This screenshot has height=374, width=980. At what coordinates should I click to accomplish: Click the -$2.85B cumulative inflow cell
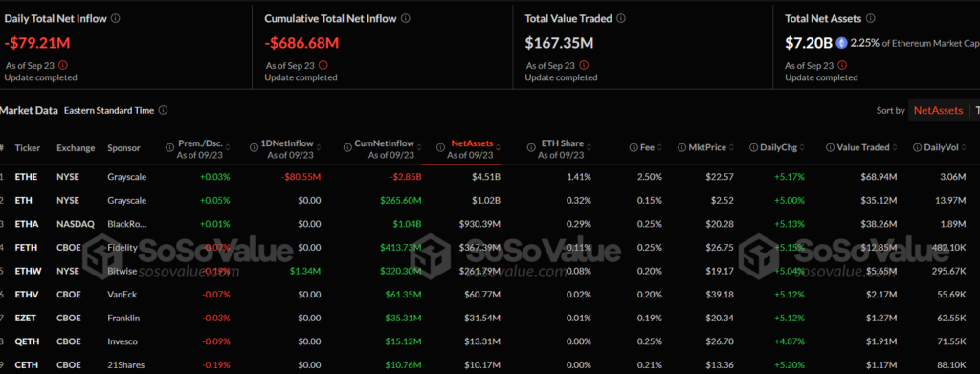point(406,177)
